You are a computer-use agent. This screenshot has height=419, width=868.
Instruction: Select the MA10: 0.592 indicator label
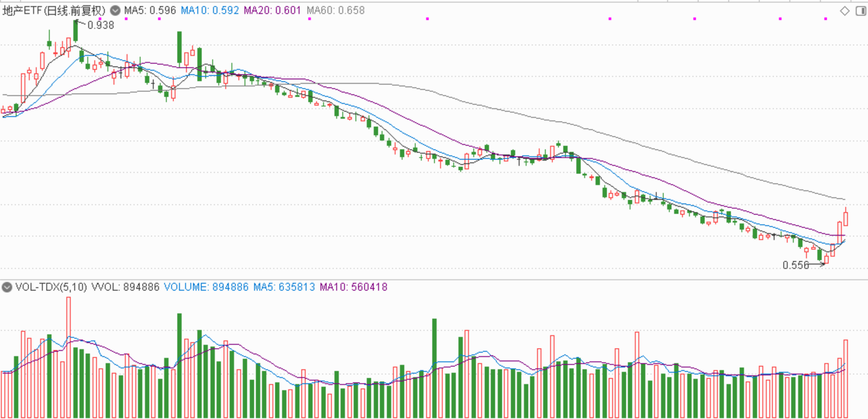point(210,10)
